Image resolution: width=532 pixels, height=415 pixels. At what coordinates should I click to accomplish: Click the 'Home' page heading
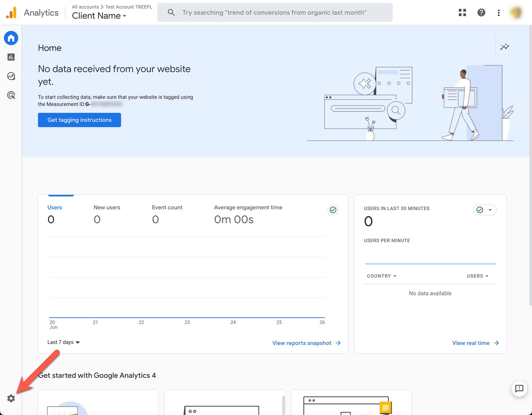[50, 48]
